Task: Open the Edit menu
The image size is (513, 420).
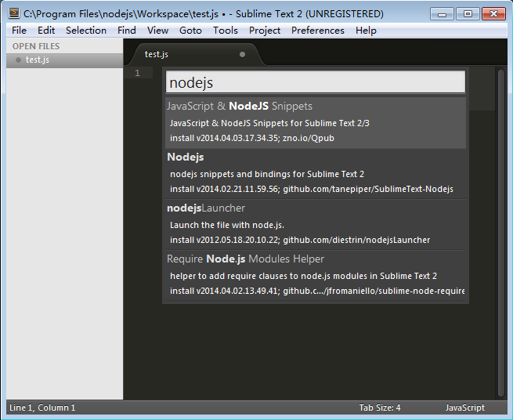Action: (46, 31)
